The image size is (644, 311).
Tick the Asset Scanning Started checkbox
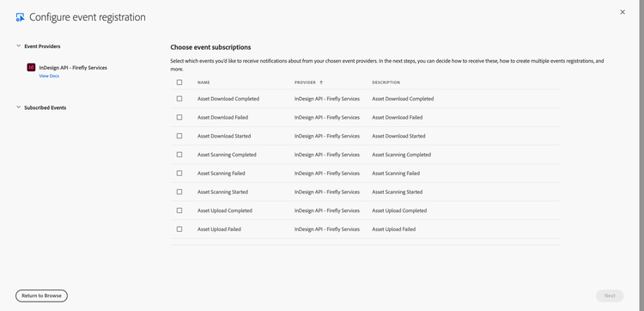click(179, 192)
